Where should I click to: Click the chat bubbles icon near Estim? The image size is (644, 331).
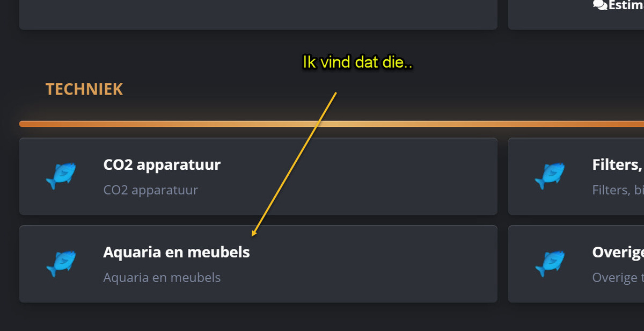tap(599, 5)
